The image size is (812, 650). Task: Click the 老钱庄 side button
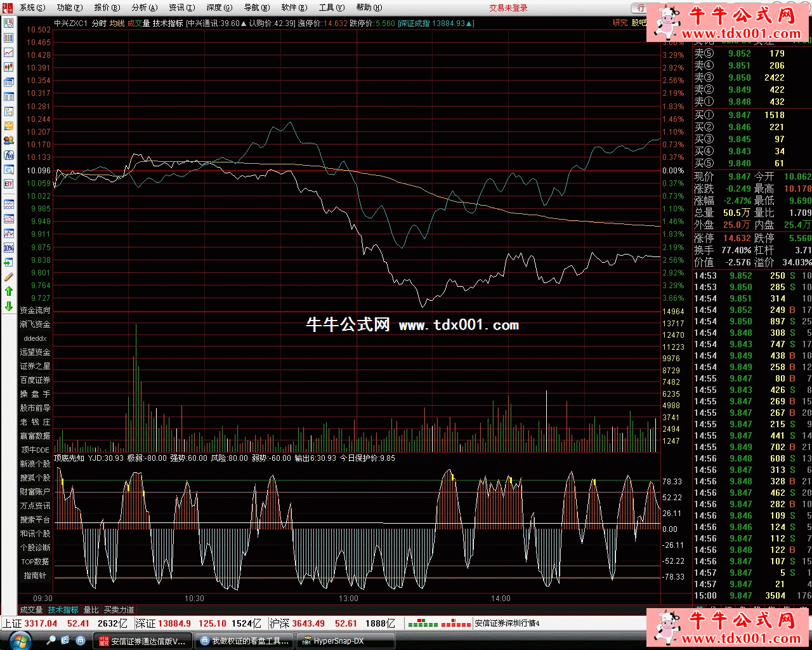pyautogui.click(x=35, y=422)
